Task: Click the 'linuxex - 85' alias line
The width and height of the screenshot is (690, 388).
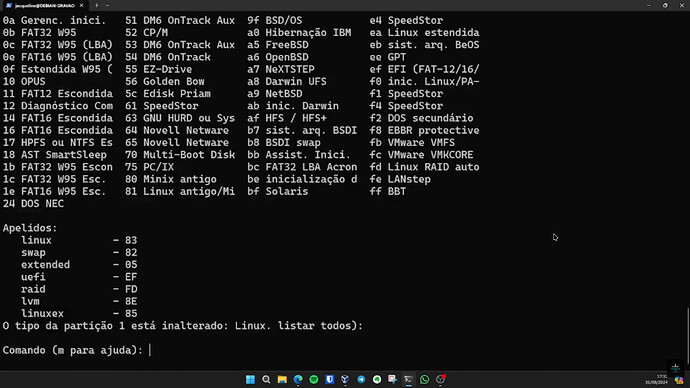Action: pos(79,314)
